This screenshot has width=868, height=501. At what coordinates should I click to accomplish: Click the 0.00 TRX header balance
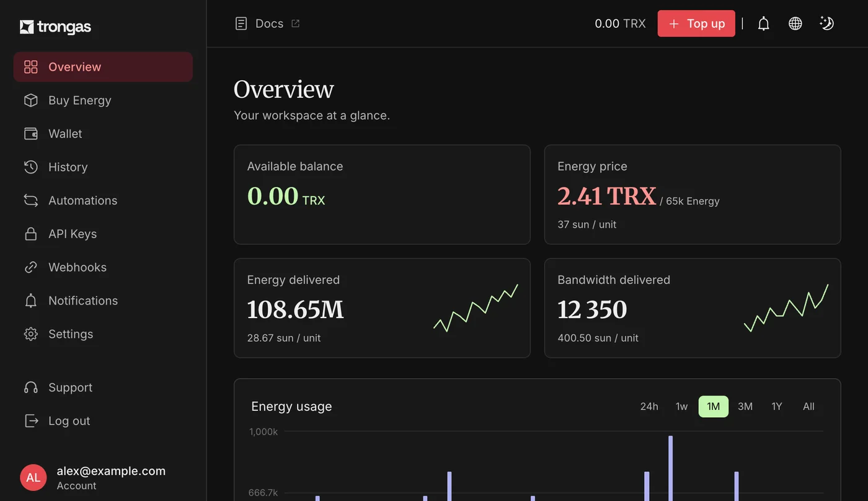(620, 24)
